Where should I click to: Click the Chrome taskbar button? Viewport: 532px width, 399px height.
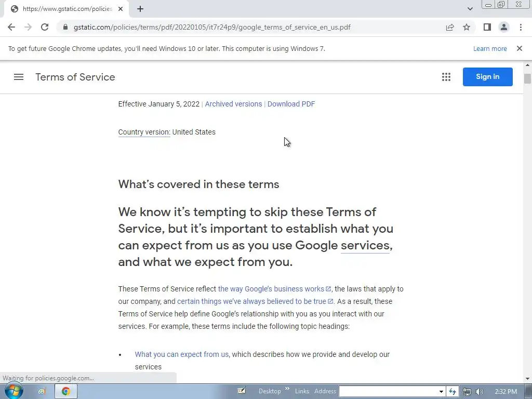66,391
